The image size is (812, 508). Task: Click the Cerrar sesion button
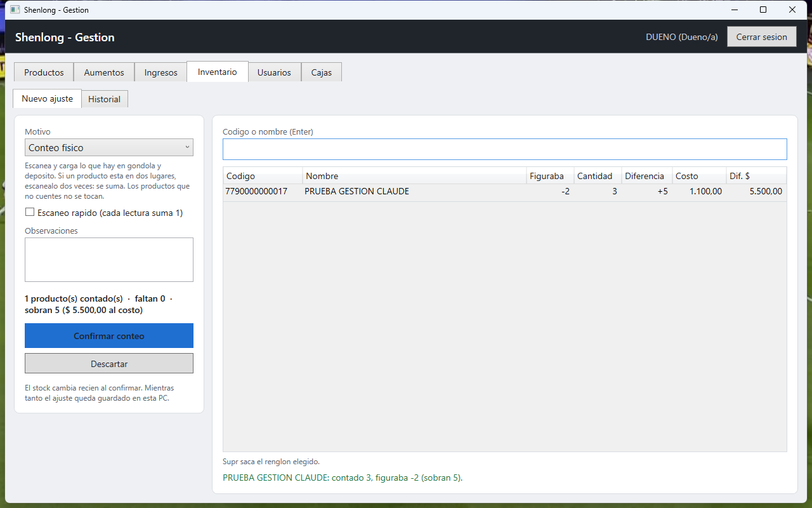coord(761,37)
